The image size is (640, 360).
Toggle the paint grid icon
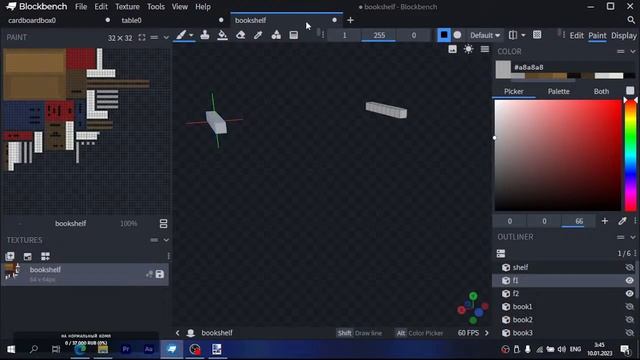pos(537,35)
